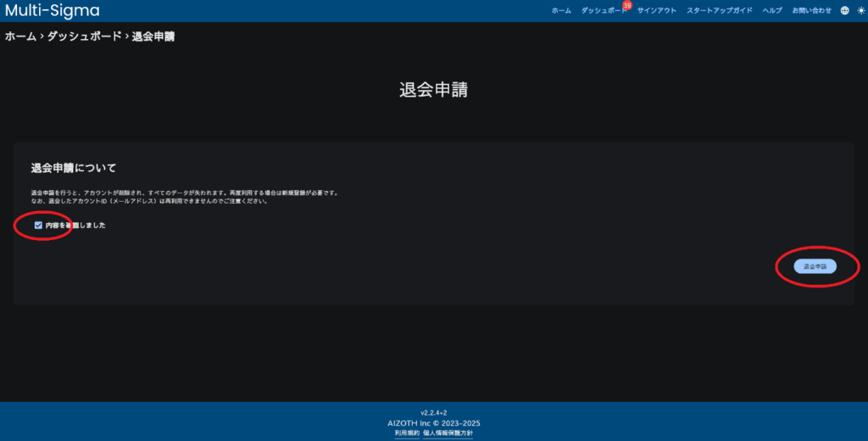868x441 pixels.
Task: Open the 利用規約 footer link
Action: click(407, 433)
